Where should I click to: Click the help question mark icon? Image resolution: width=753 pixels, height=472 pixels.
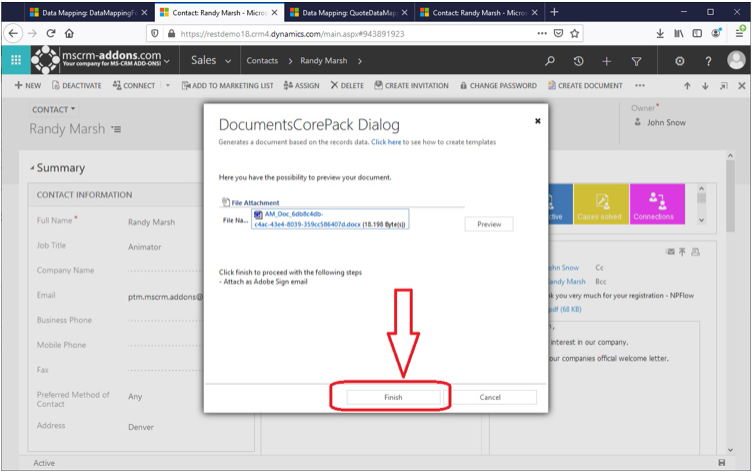(708, 61)
